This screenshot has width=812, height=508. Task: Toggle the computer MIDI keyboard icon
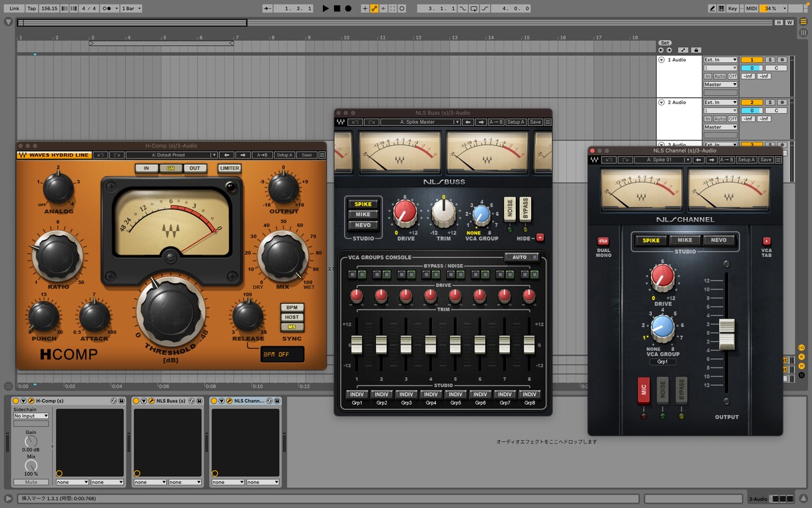[721, 9]
